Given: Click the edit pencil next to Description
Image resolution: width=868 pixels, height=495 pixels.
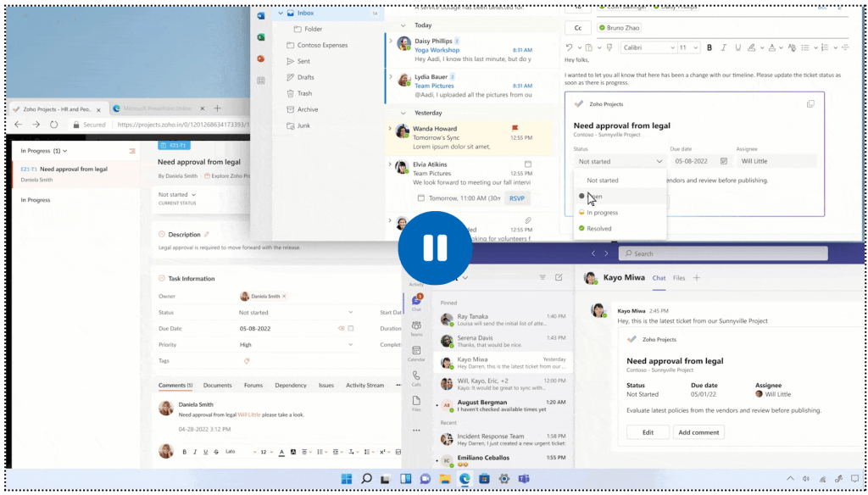Looking at the screenshot, I should [206, 235].
